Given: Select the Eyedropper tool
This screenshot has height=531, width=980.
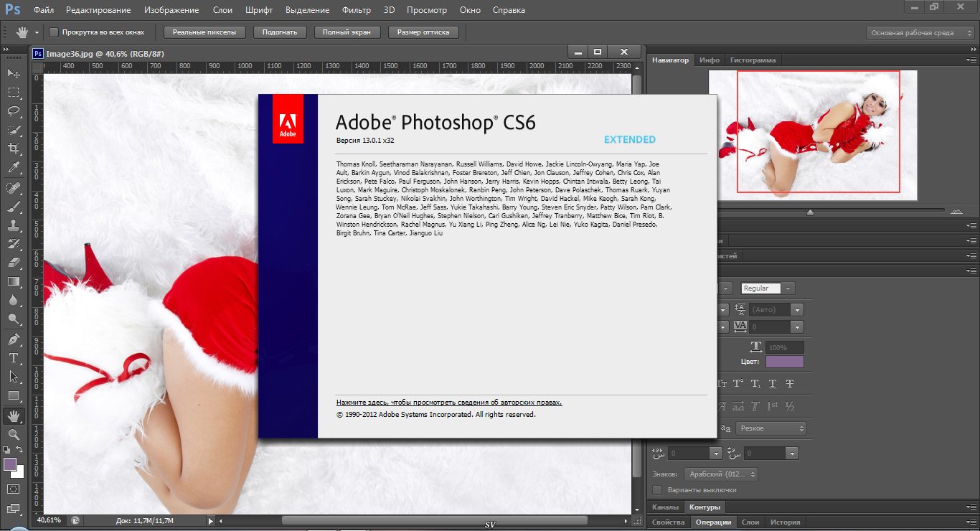Looking at the screenshot, I should [14, 168].
